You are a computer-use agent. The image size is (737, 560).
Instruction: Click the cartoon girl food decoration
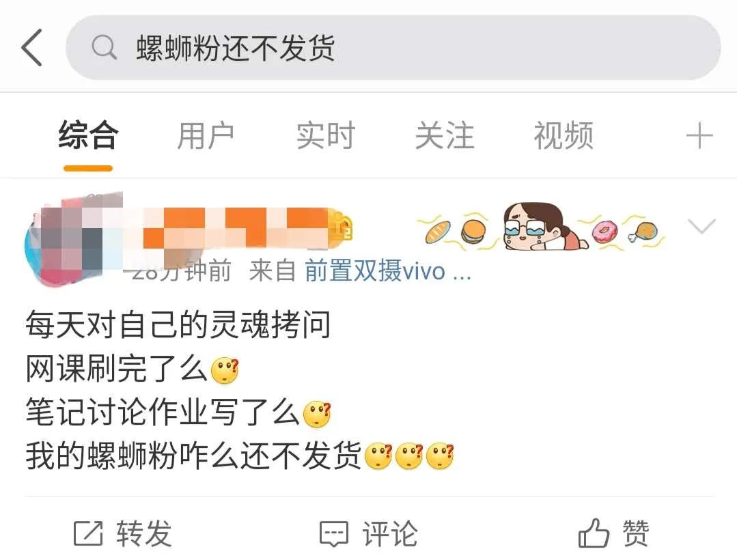541,227
